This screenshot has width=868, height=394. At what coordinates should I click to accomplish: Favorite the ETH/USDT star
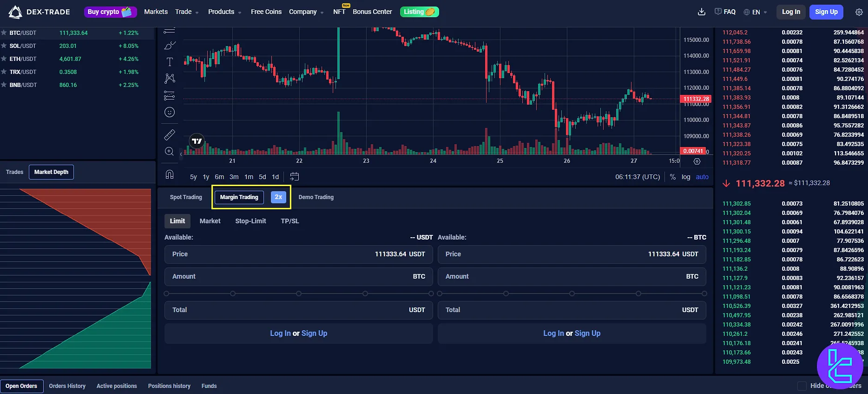click(4, 59)
